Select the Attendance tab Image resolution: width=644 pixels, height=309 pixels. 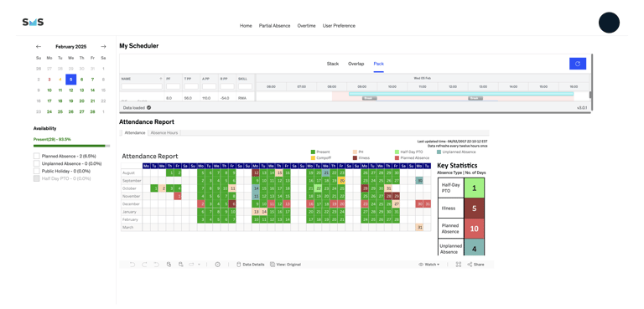click(135, 133)
